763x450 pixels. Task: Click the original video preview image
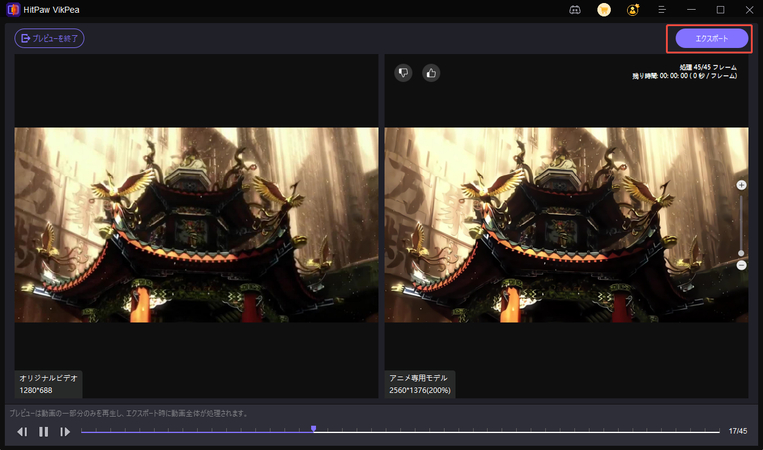tap(196, 225)
